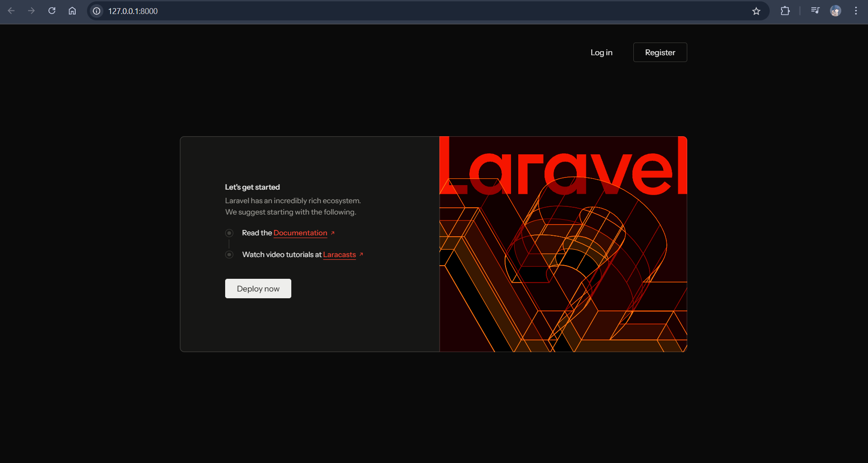Click the external link arrow beside Laracasts
This screenshot has height=463, width=868.
click(x=361, y=254)
